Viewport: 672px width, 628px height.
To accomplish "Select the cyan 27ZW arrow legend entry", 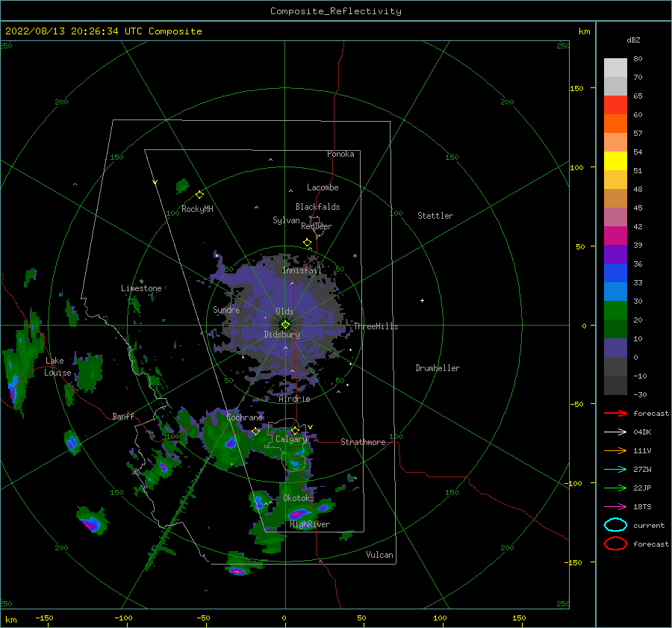I will (x=615, y=470).
